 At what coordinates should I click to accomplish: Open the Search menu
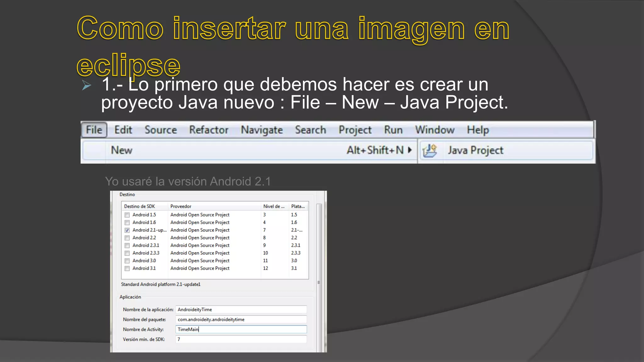coord(310,130)
